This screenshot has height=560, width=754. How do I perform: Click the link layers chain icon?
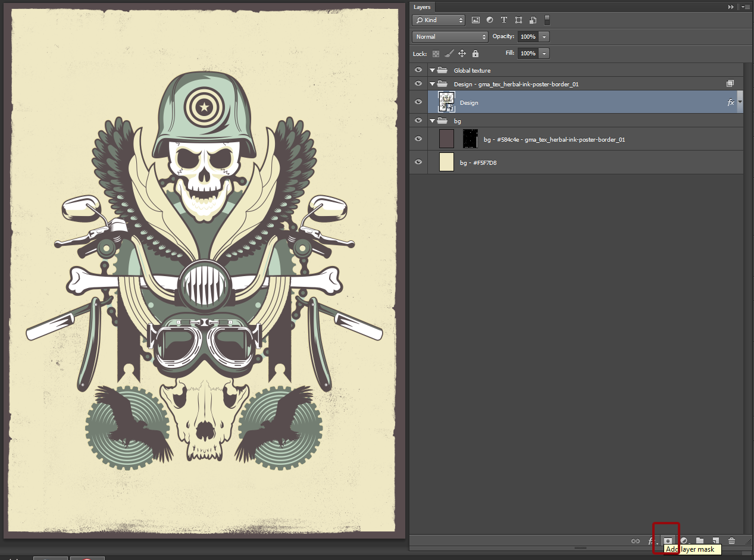[635, 541]
